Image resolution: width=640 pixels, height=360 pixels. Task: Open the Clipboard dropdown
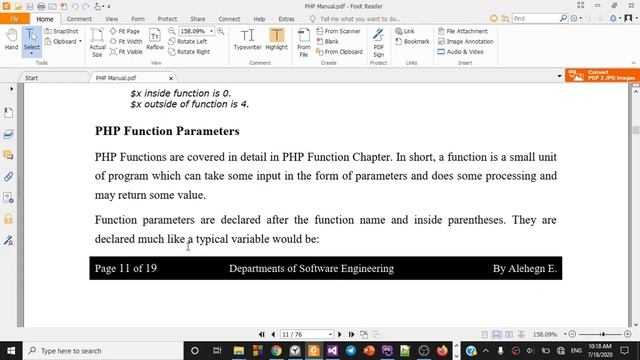tap(80, 41)
